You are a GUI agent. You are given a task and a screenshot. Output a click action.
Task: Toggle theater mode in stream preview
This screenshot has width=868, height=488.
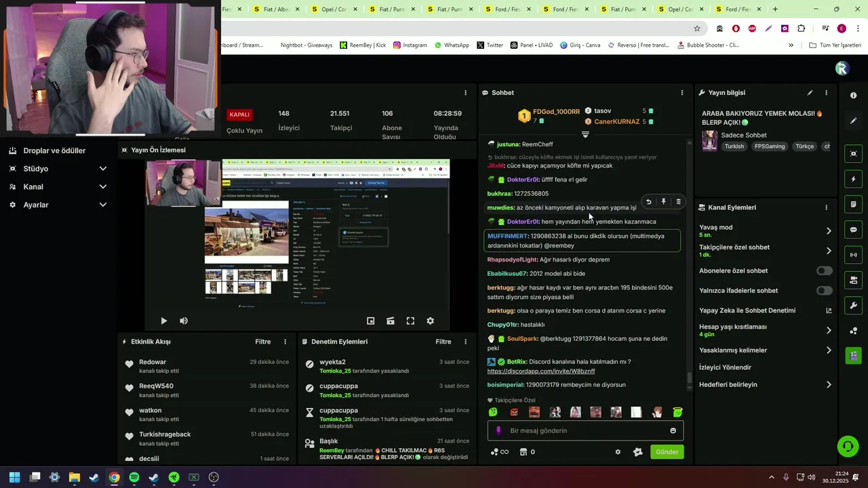coord(391,321)
